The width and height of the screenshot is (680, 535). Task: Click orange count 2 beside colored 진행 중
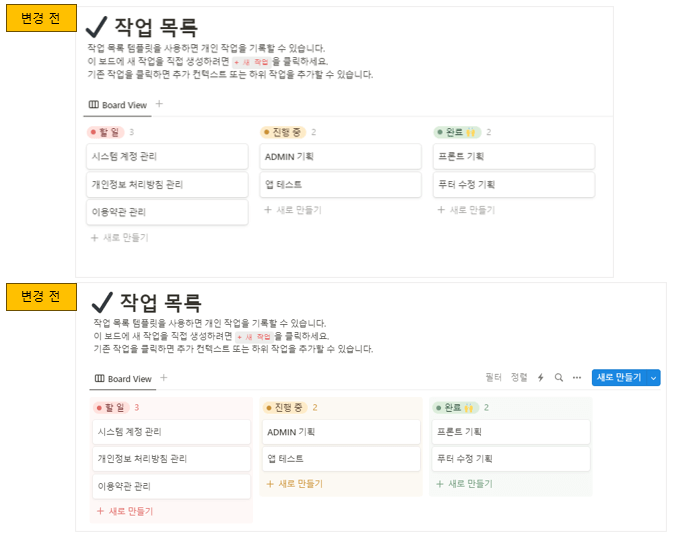coord(315,408)
